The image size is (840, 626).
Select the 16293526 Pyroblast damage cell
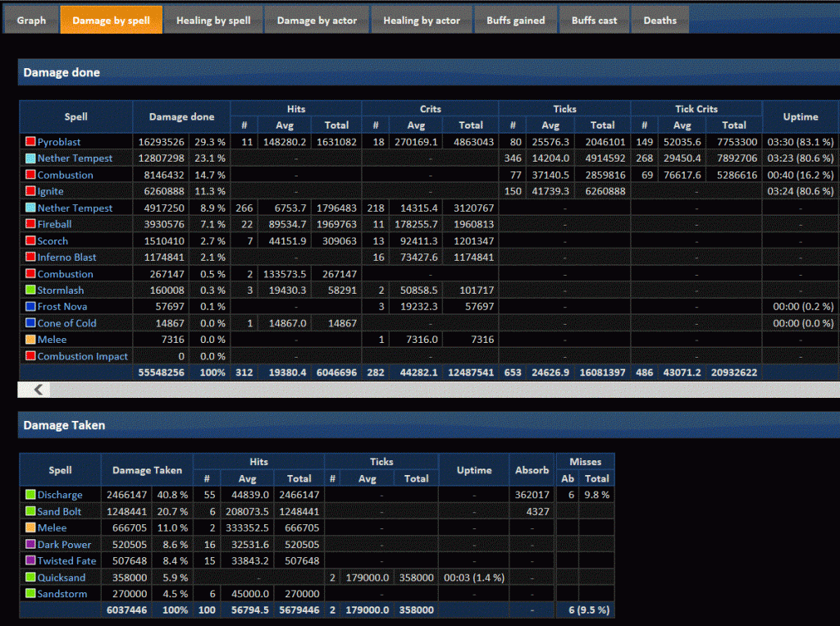[x=161, y=142]
